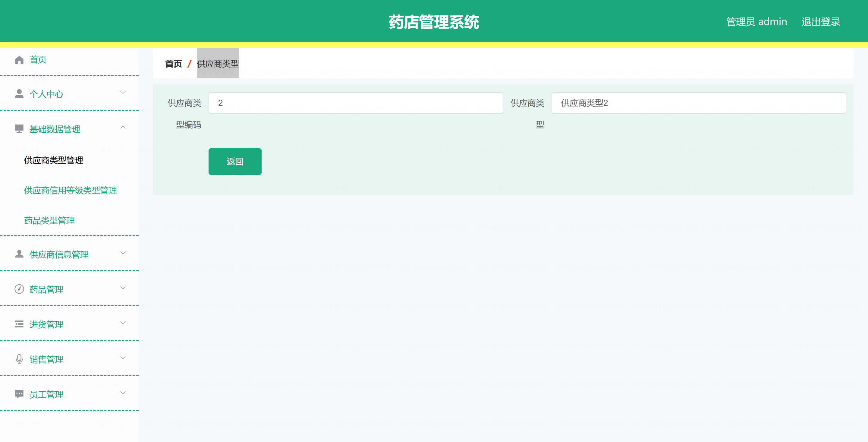Expand the 供应商信息管理 chevron

pos(123,253)
